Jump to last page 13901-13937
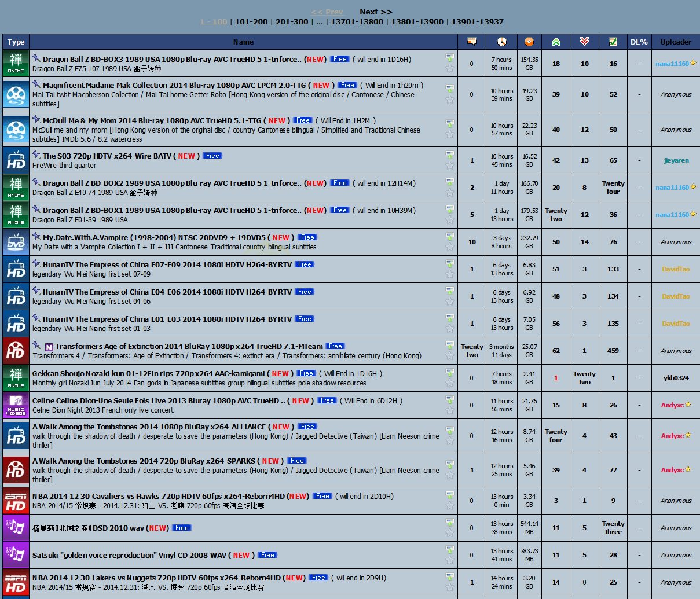 click(478, 21)
